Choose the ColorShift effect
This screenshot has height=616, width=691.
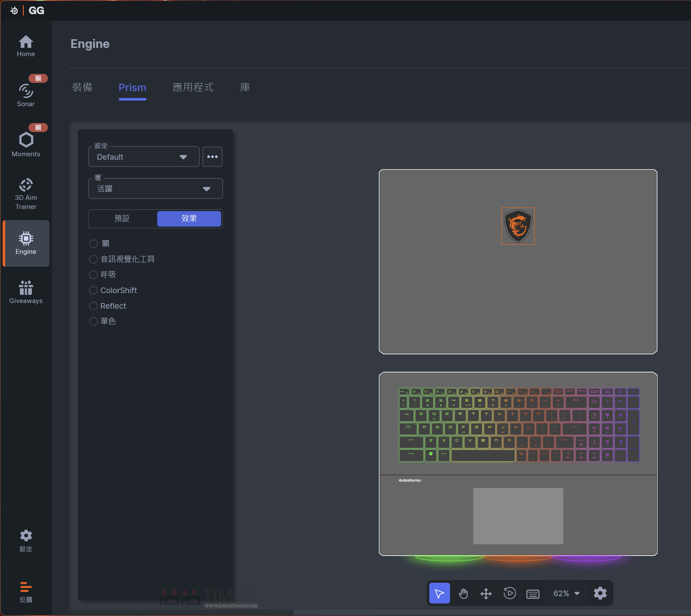coord(113,290)
